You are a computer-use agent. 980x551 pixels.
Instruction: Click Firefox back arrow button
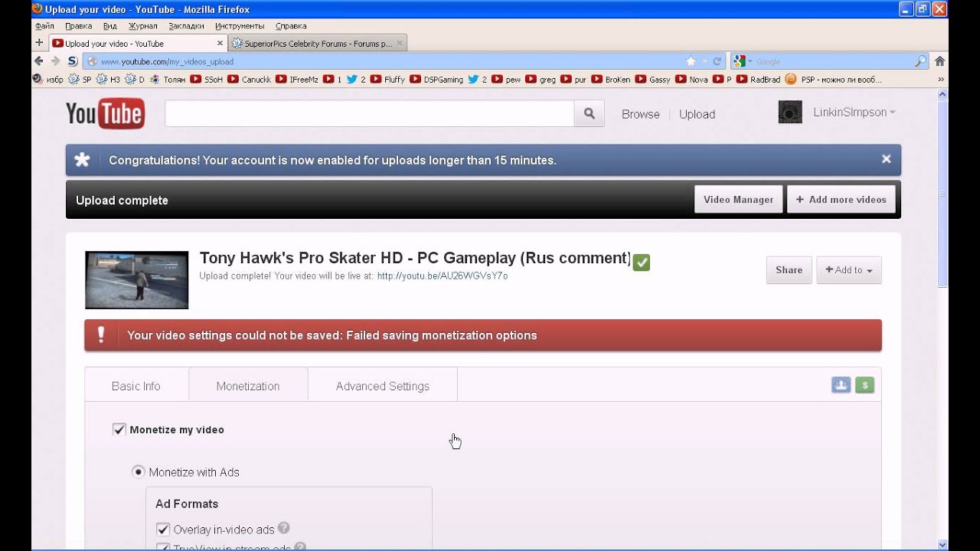point(39,61)
